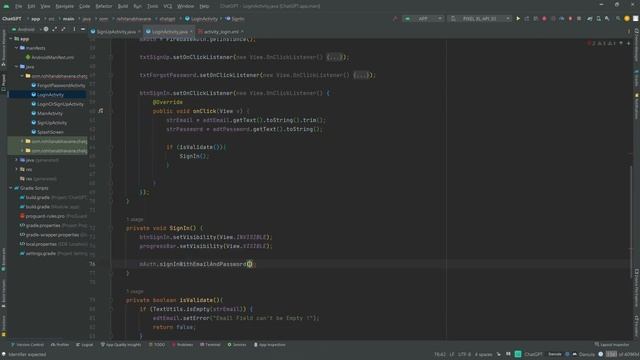
Task: Open the App Inspection tool window
Action: 270,345
